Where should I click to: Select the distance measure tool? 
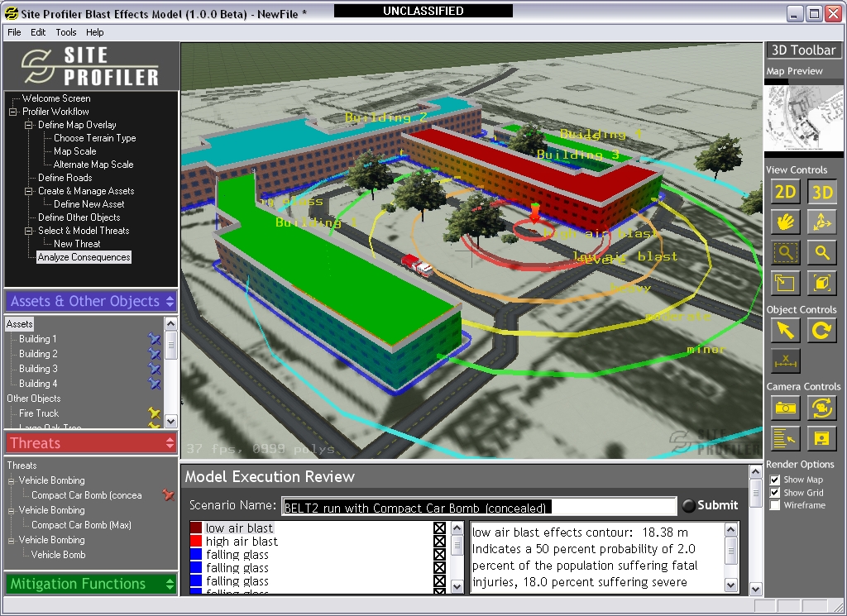tap(785, 361)
